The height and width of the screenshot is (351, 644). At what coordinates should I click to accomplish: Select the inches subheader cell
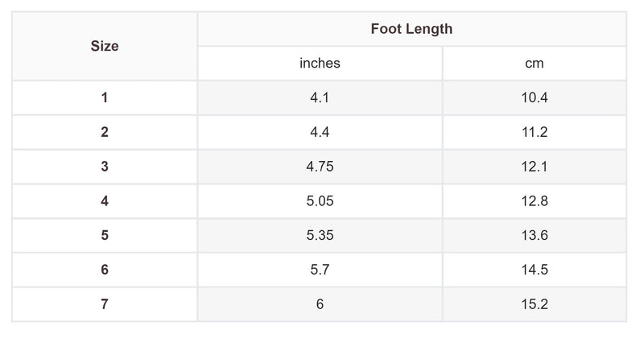320,64
